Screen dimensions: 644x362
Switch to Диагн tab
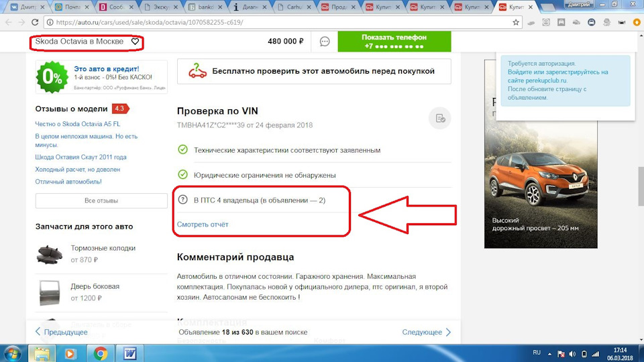coord(250,7)
